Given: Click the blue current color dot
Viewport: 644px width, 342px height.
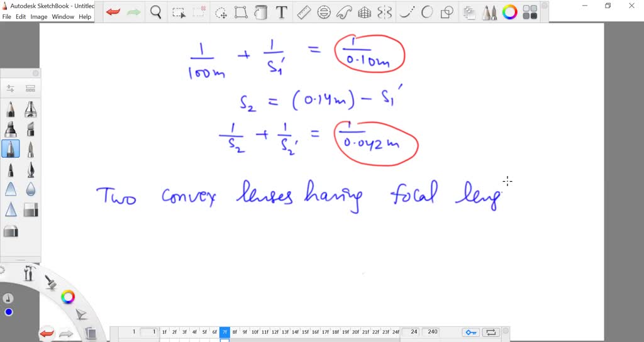Looking at the screenshot, I should click(9, 312).
